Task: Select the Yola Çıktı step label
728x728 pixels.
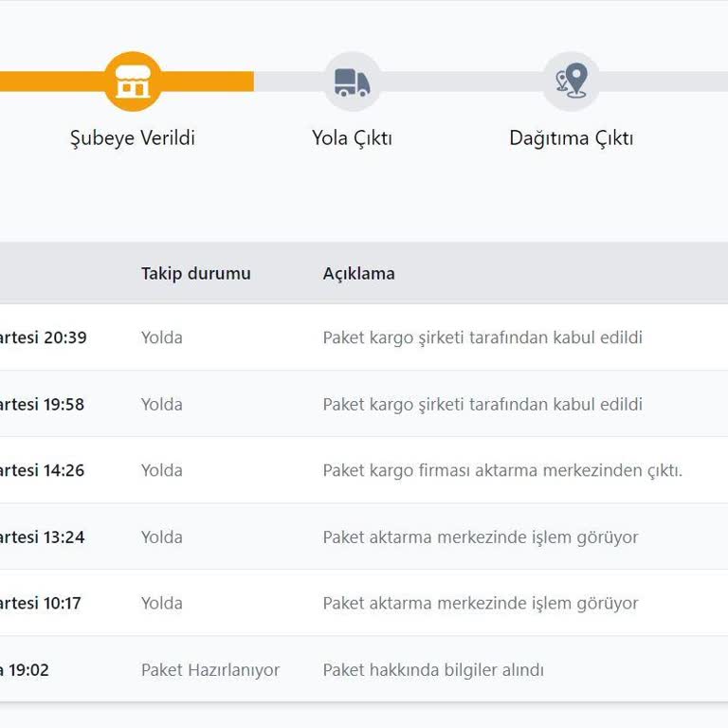Action: coord(353,137)
